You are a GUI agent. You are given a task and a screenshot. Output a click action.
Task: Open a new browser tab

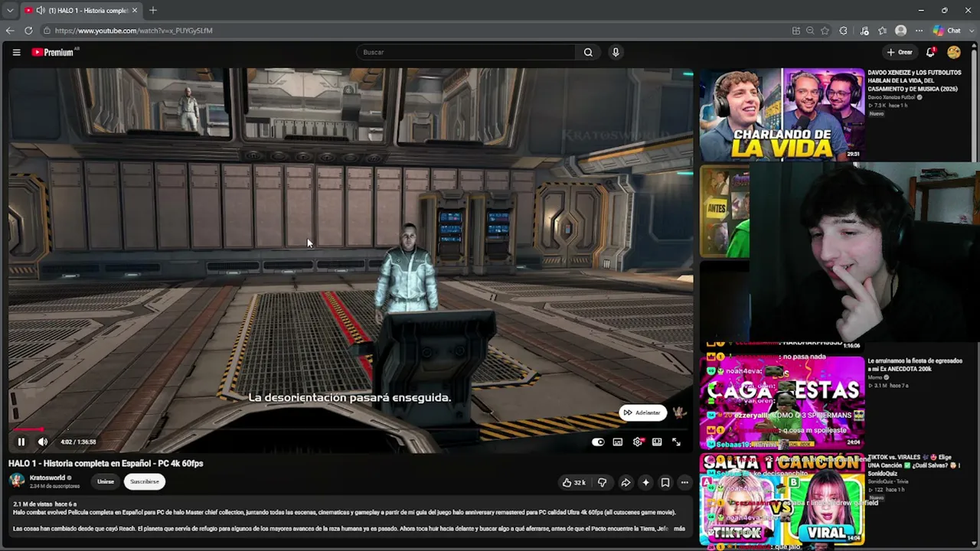point(153,11)
